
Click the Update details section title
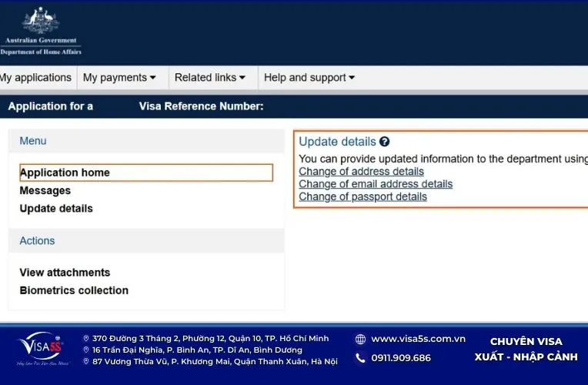(x=337, y=142)
